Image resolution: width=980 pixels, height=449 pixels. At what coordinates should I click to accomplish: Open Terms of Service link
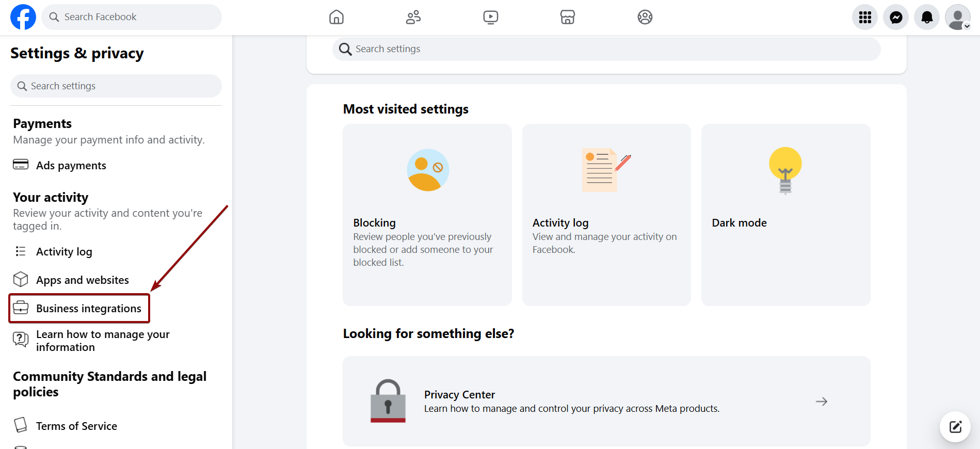(76, 426)
